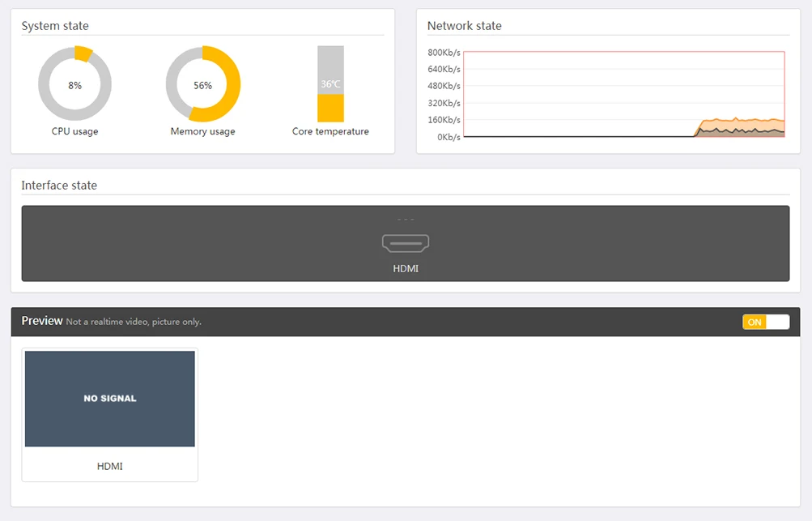Turn off the Preview ON switch
The width and height of the screenshot is (812, 521).
pyautogui.click(x=766, y=322)
